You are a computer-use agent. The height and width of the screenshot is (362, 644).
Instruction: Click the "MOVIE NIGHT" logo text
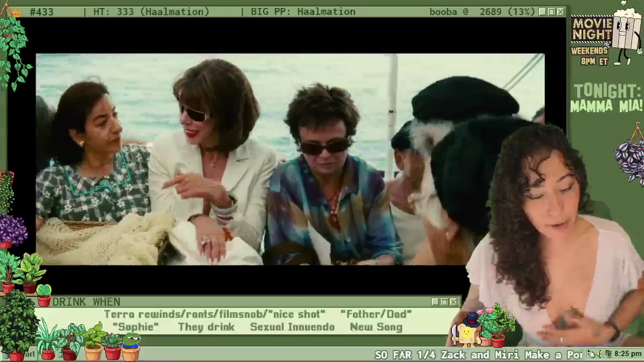(x=592, y=29)
